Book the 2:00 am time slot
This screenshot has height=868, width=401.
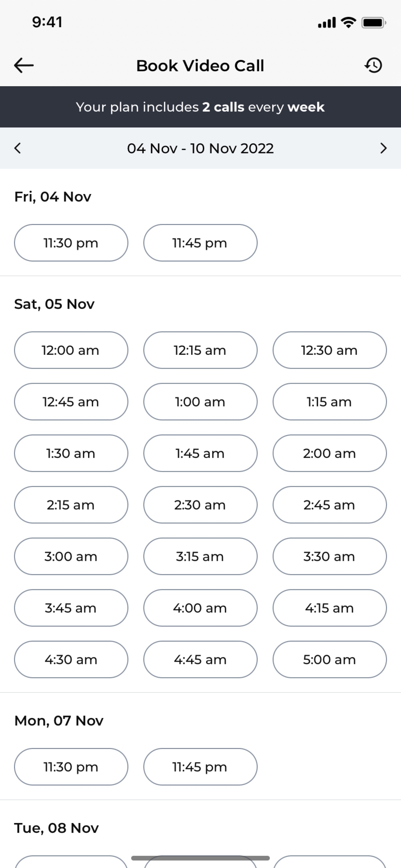point(329,454)
